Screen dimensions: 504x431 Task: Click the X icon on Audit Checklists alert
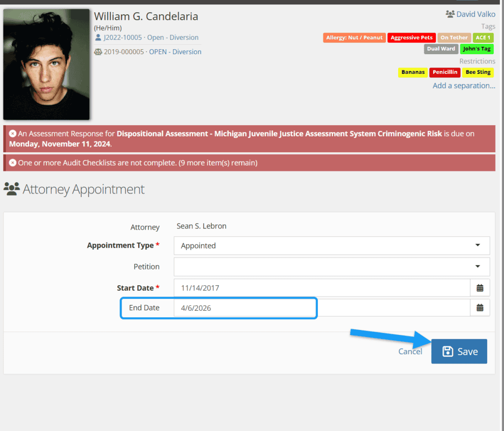point(13,163)
